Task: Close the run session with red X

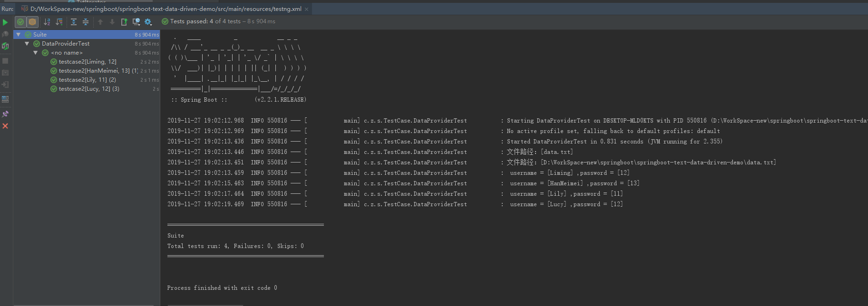Action: 5,126
